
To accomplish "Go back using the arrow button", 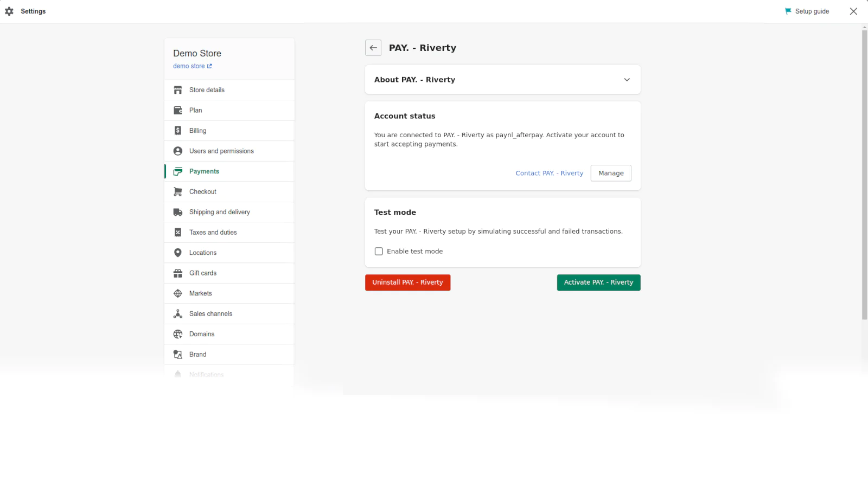I will [x=373, y=48].
